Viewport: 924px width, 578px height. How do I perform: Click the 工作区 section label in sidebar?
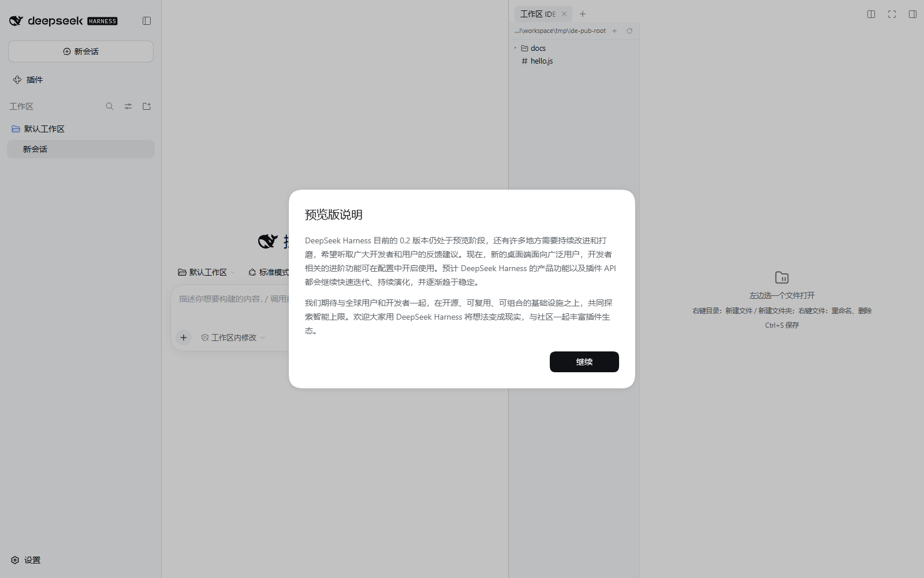(21, 106)
